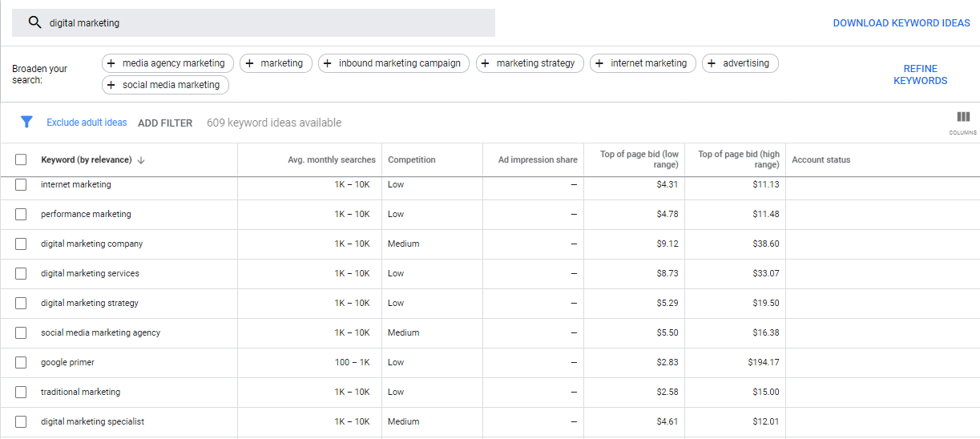This screenshot has height=439, width=980.
Task: Sort by Top of page bid (high range)
Action: click(738, 159)
